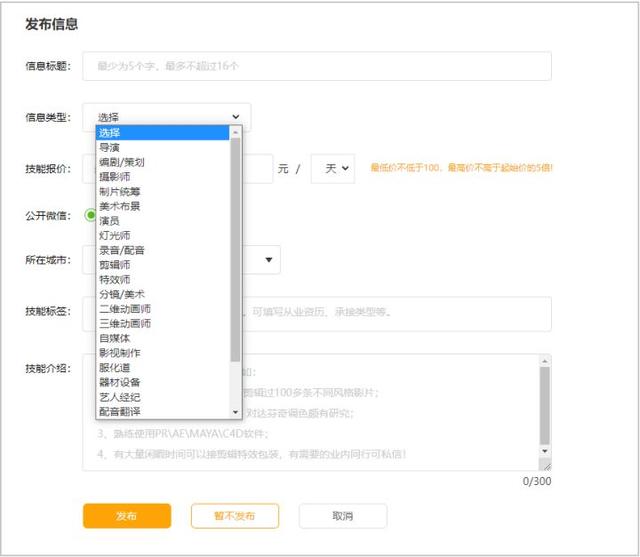Select the highlighted 选择 placeholder option
The height and width of the screenshot is (557, 640).
coord(162,133)
